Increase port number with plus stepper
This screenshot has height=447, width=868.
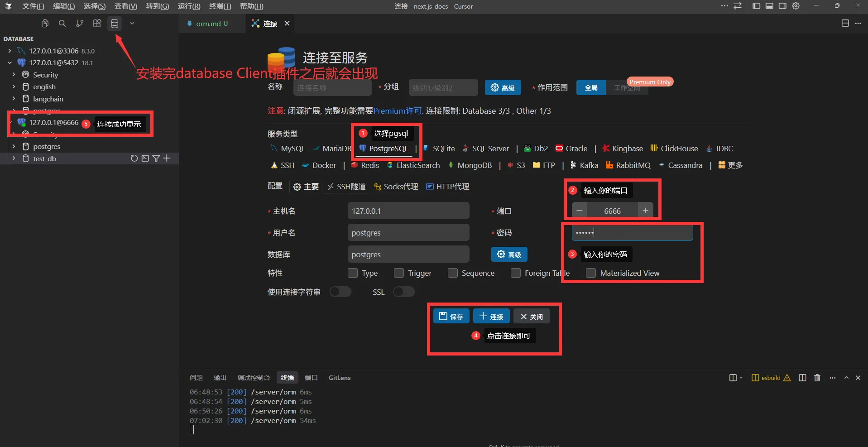[x=645, y=211]
